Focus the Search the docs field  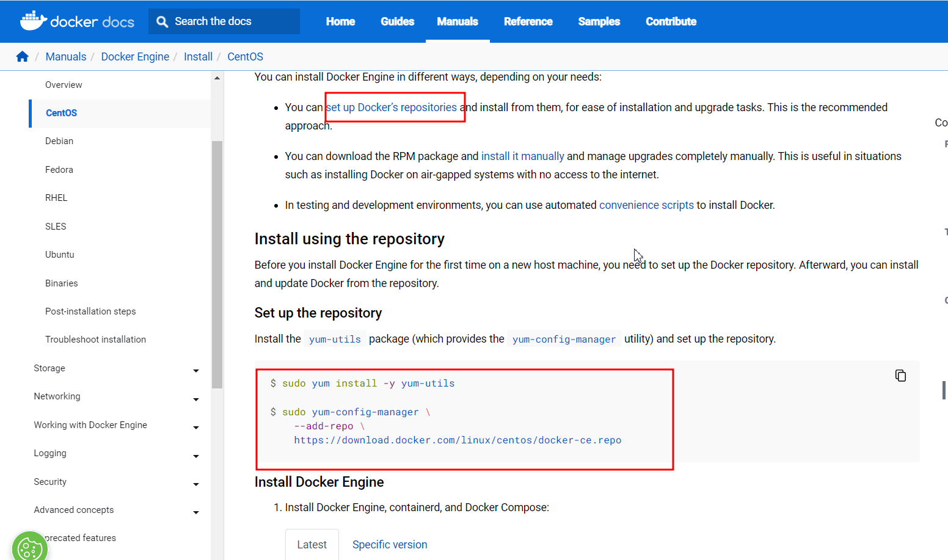(224, 21)
